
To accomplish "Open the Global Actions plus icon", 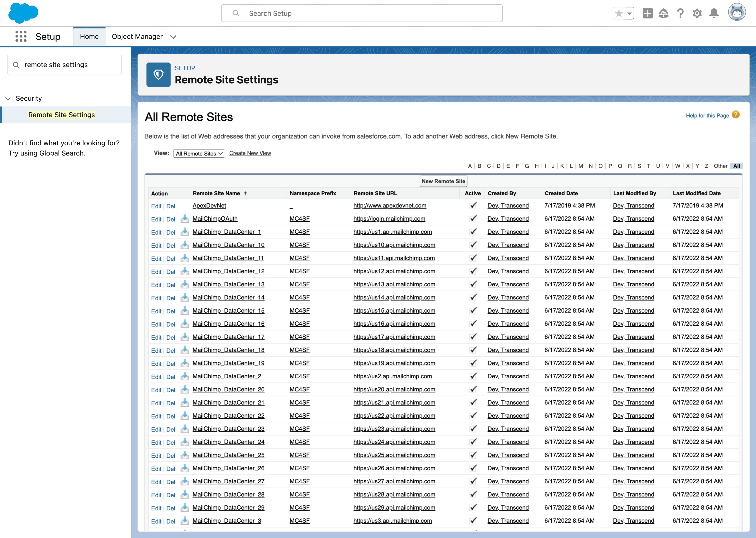I will [648, 13].
